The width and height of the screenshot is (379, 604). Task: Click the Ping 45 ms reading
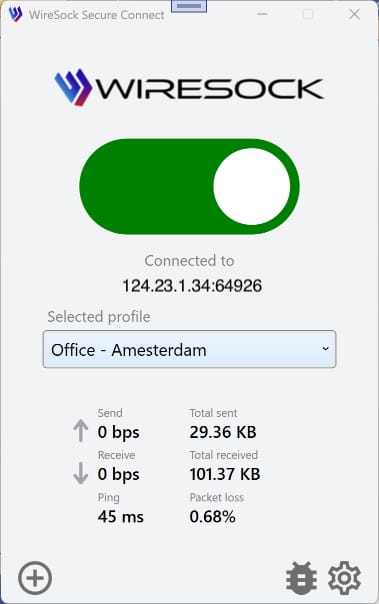(121, 517)
